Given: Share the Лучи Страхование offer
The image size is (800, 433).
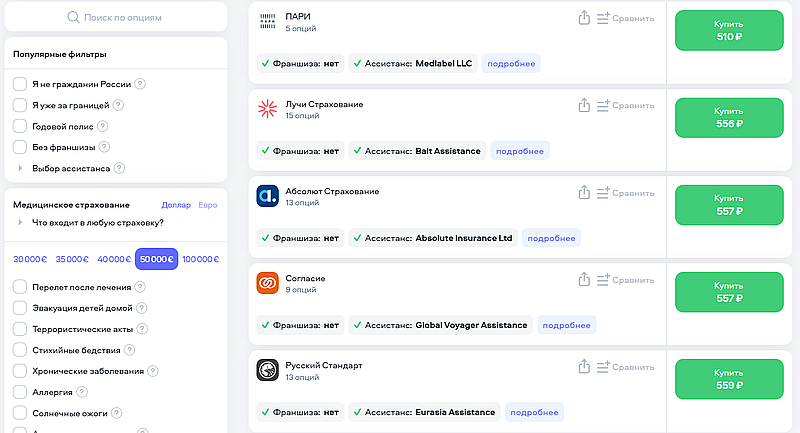Looking at the screenshot, I should tap(584, 105).
